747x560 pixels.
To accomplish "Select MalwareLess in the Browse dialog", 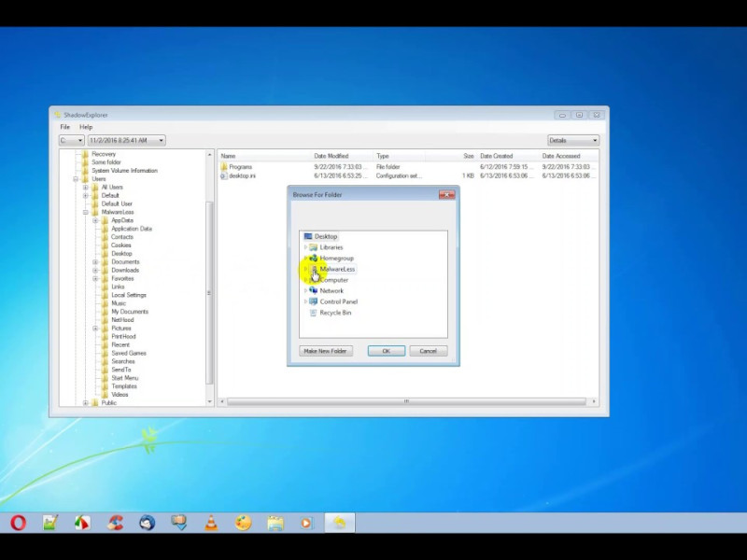I will 337,269.
